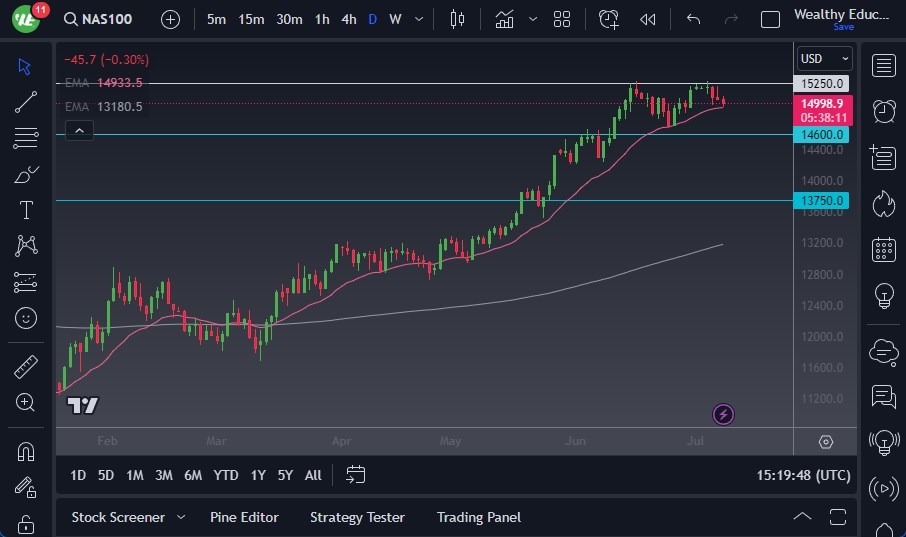Select the 15m timeframe

point(251,19)
